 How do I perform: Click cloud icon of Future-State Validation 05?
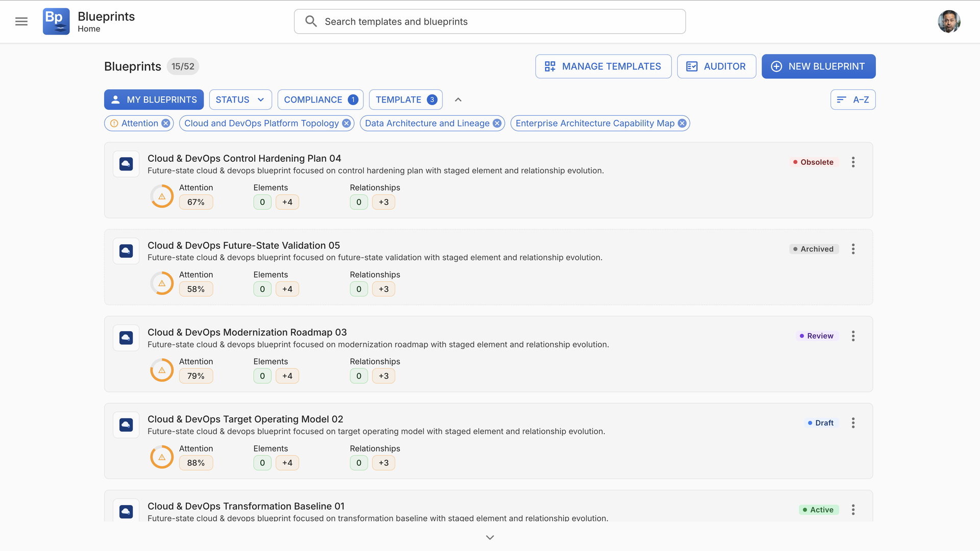(x=126, y=251)
